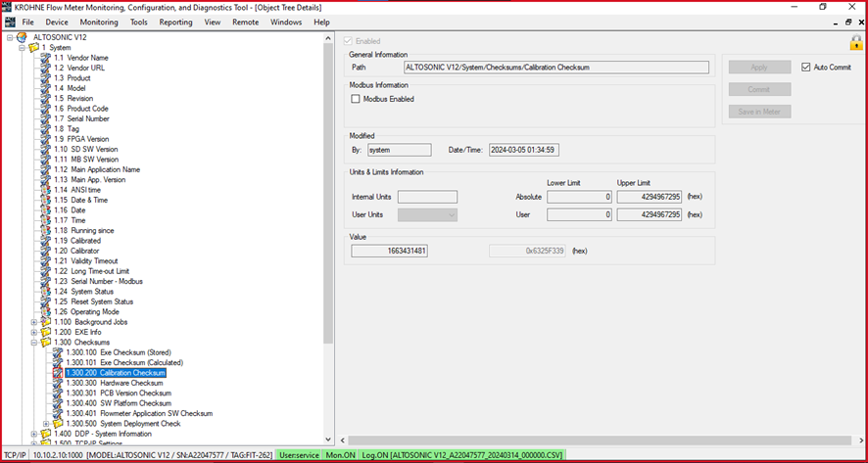Click the icon beside Hardware Checksum
This screenshot has width=868, height=463.
[58, 383]
